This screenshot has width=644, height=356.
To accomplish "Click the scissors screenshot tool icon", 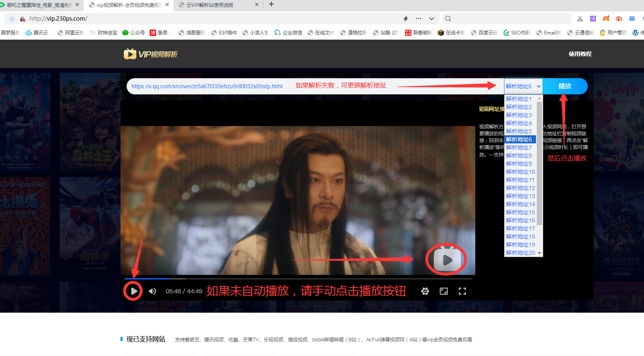I will 580,19.
